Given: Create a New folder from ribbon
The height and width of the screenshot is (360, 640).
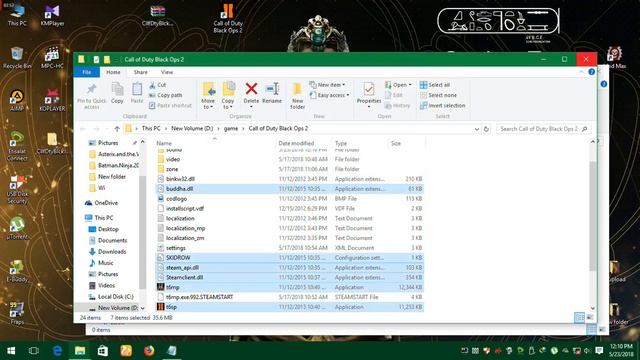Looking at the screenshot, I should point(298,96).
